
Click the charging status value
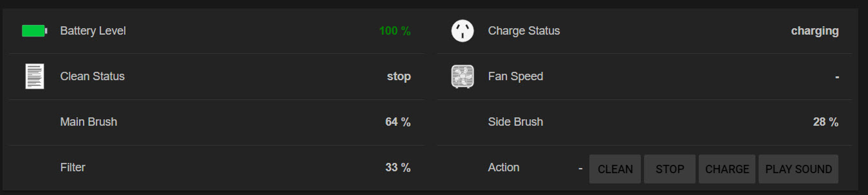click(x=814, y=31)
